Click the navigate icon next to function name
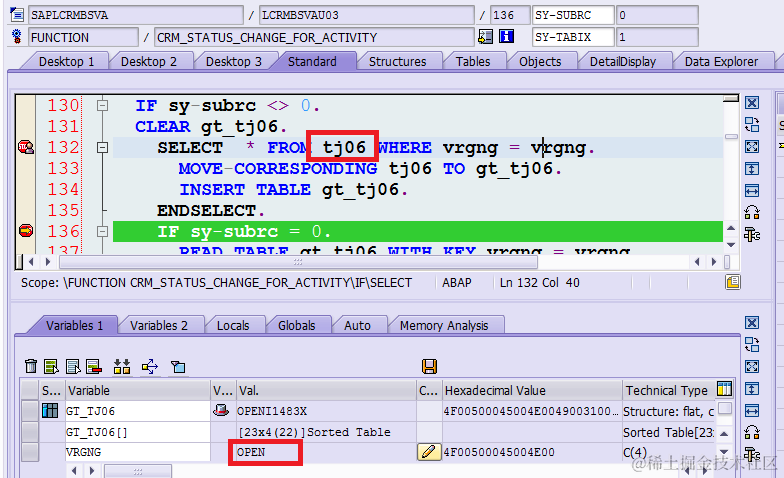Image resolution: width=784 pixels, height=478 pixels. click(485, 36)
